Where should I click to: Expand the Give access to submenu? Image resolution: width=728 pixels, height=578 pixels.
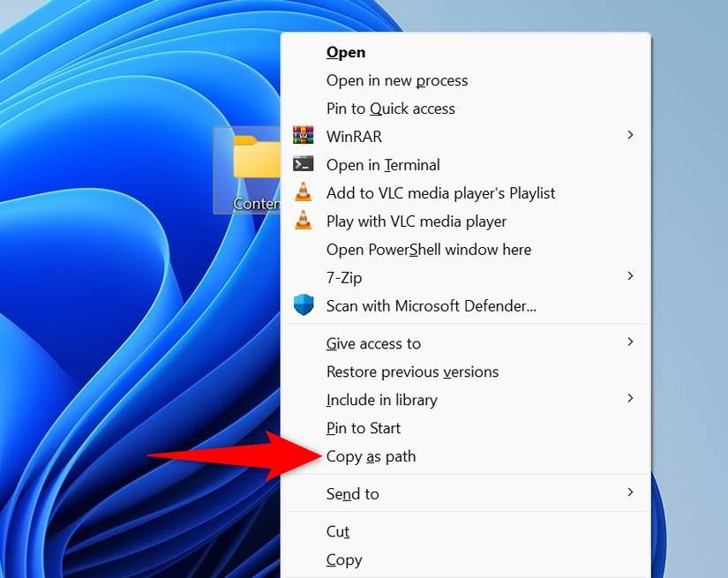pyautogui.click(x=630, y=342)
